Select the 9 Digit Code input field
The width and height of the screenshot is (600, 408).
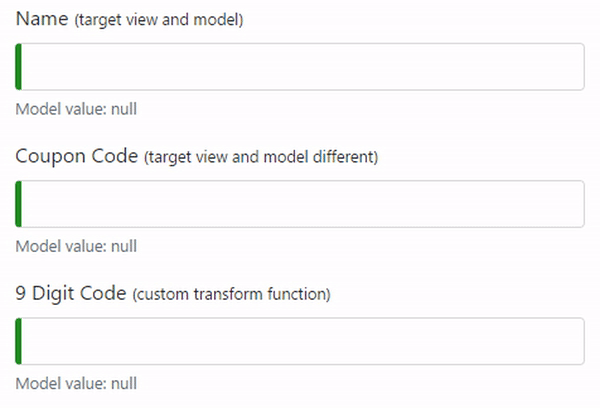pos(300,342)
